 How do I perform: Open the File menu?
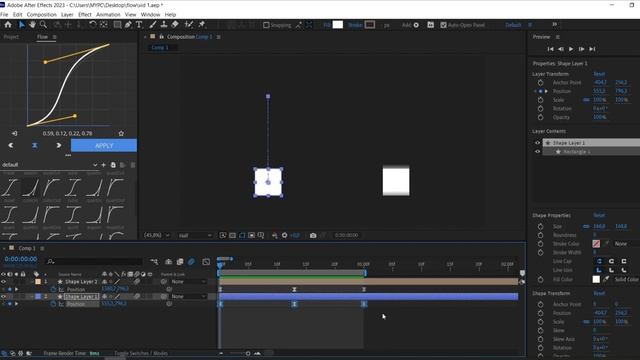[x=4, y=14]
